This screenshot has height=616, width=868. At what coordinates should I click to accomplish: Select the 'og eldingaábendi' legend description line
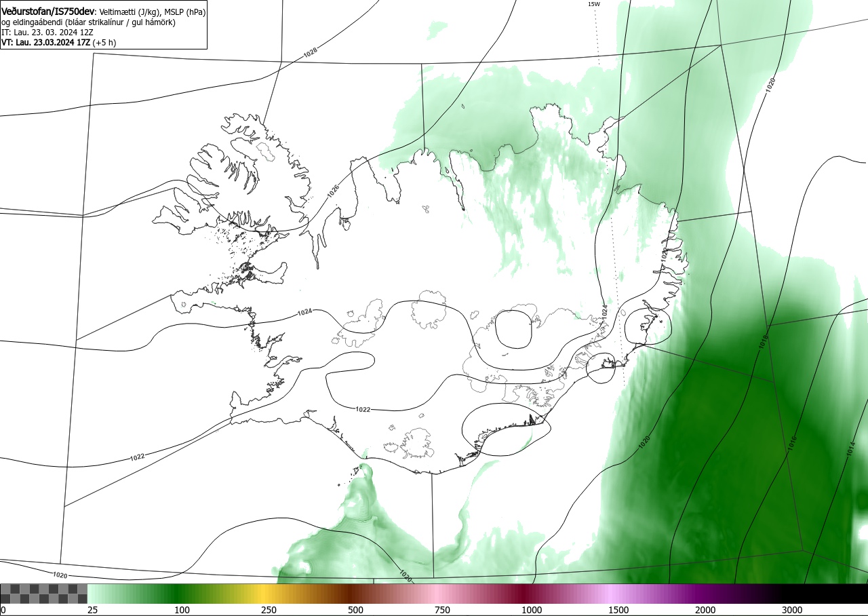[x=89, y=22]
